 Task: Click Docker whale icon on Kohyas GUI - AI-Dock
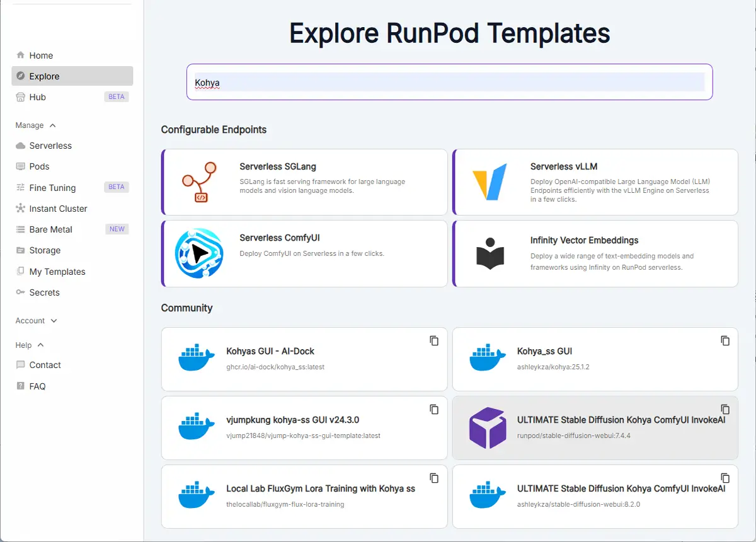(x=198, y=358)
